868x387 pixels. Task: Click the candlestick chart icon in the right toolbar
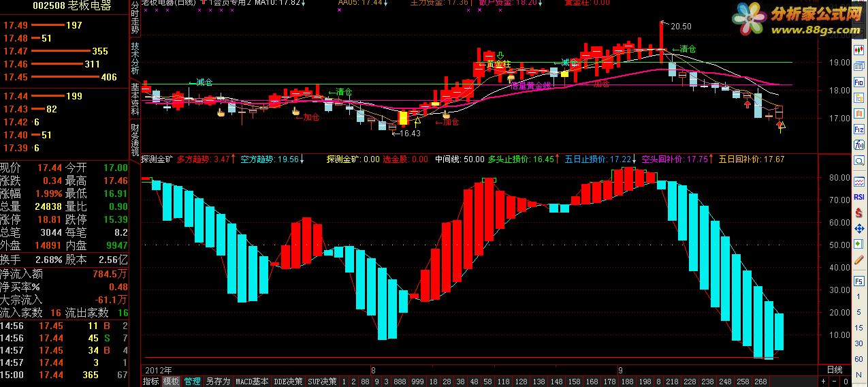(859, 50)
